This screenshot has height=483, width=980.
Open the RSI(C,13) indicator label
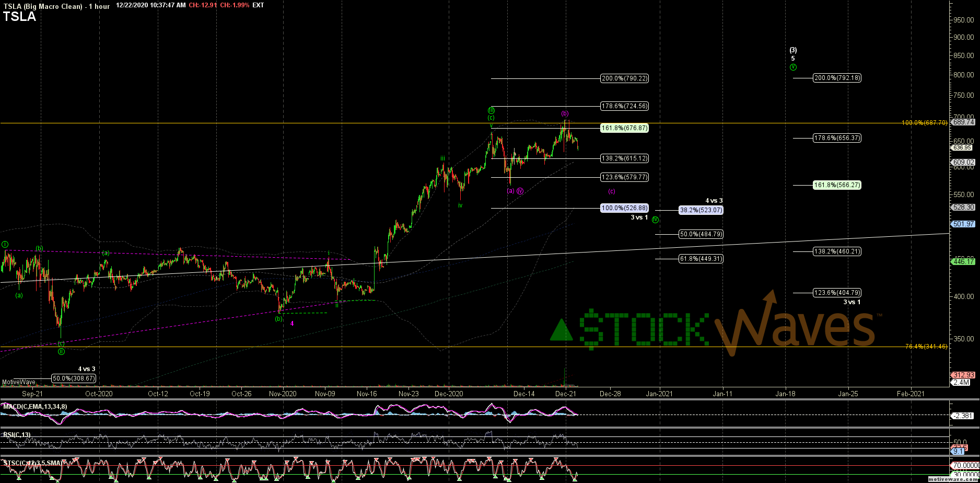point(17,434)
